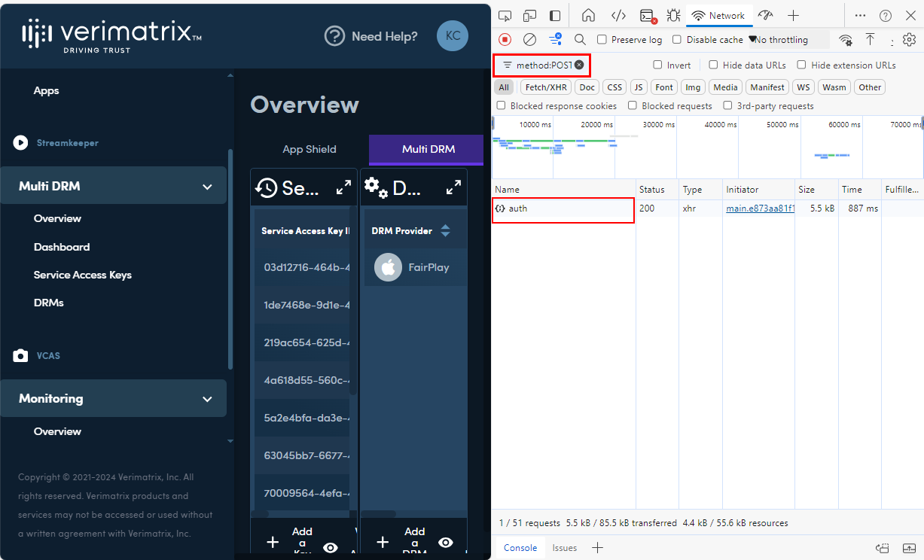
Task: Check Blocked response cookies
Action: click(502, 105)
